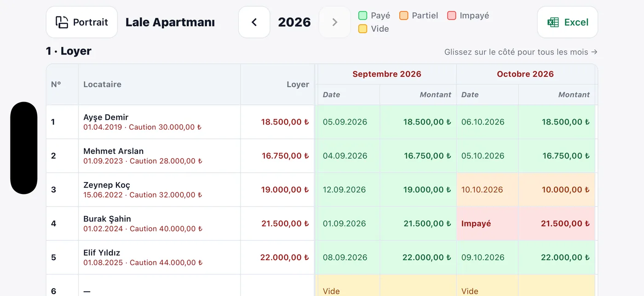Click the rent 19.000,00 ₺ beside Zeynep Koç's name

click(x=285, y=190)
